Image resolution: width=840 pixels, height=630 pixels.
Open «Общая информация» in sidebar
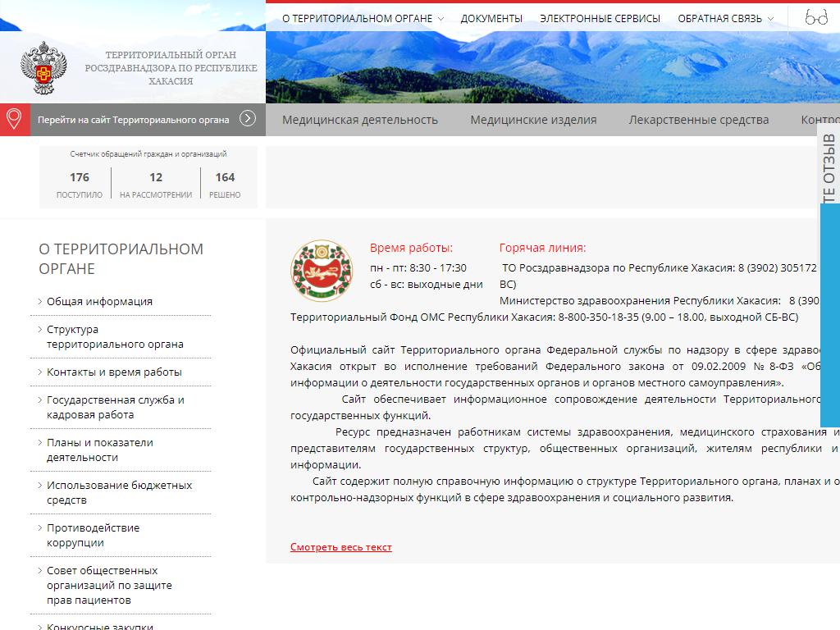tap(99, 301)
